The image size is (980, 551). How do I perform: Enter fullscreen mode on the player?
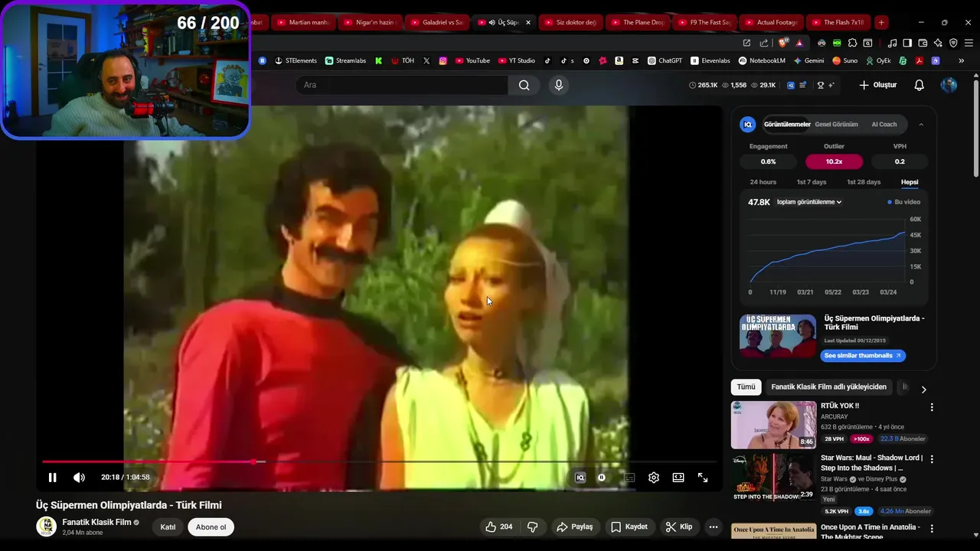coord(703,478)
